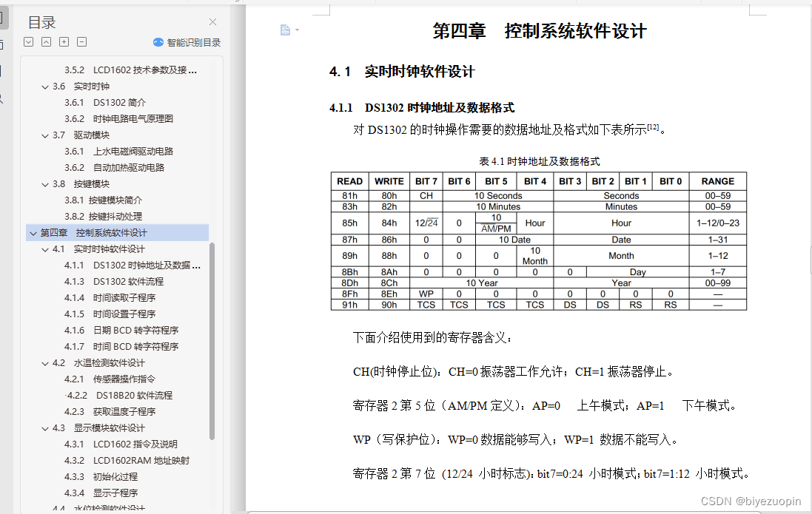The image size is (812, 514).
Task: Open 3.6.2 时钟电路电气原理图 entry
Action: (x=118, y=118)
